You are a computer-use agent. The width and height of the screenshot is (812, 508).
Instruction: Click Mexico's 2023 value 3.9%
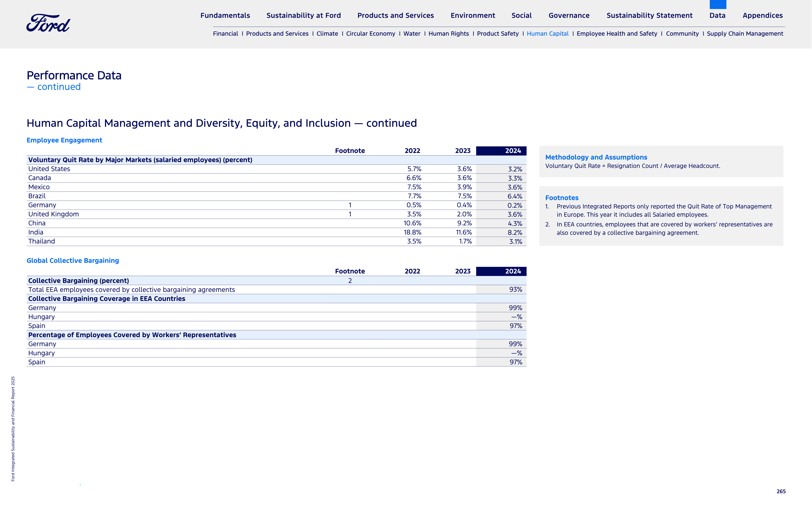(465, 187)
